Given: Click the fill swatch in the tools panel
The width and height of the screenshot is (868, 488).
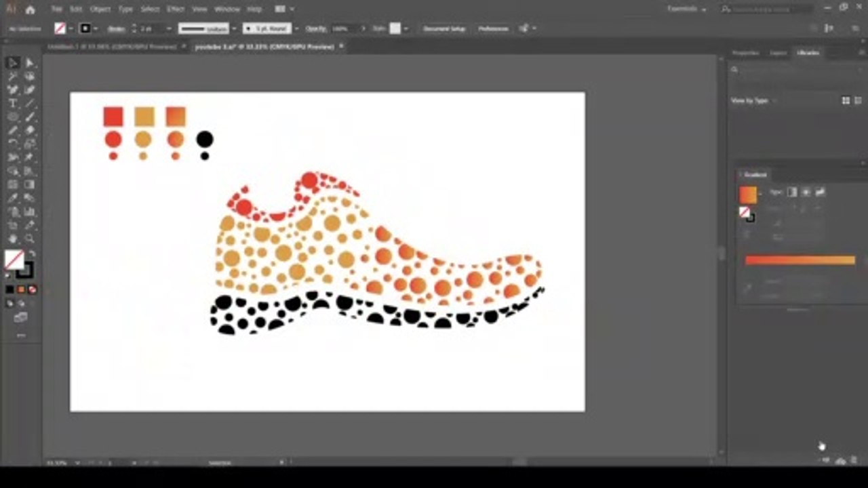Looking at the screenshot, I should point(14,259).
